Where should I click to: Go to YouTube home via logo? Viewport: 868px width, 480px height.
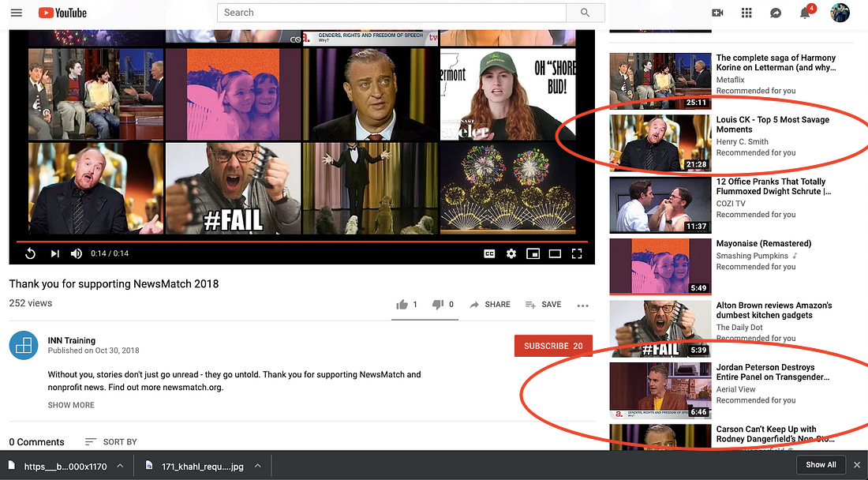[x=62, y=12]
